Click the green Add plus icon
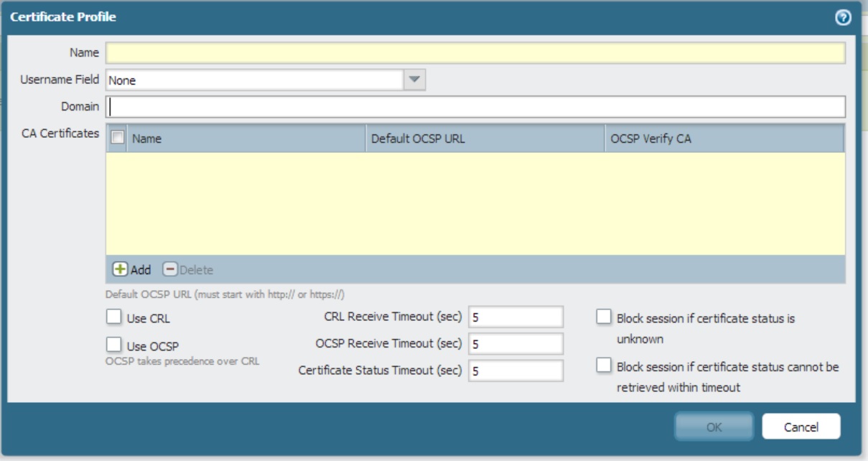Screen dimensions: 868x461 pyautogui.click(x=119, y=270)
